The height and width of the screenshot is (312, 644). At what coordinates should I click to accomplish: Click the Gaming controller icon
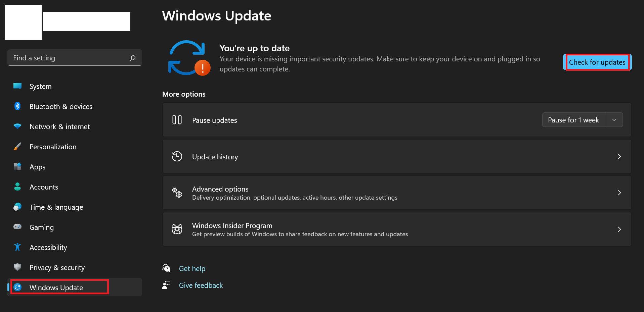[x=17, y=227]
